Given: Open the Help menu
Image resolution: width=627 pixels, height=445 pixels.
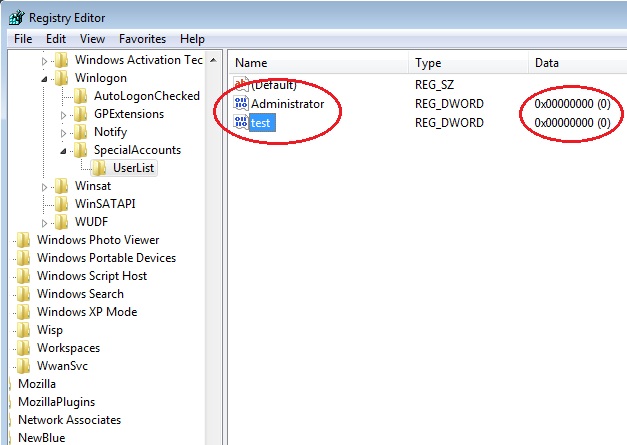Looking at the screenshot, I should pyautogui.click(x=192, y=39).
